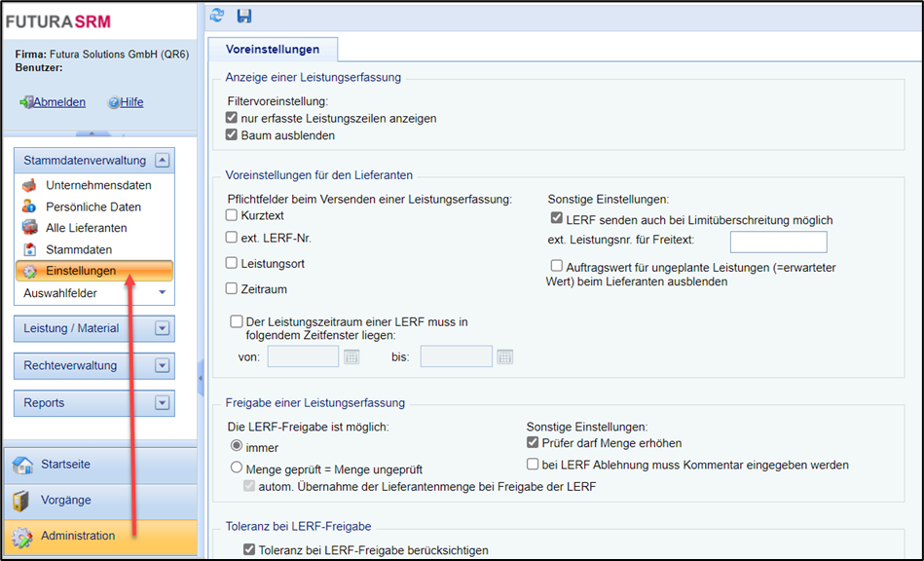Open calendar picker for 'von' date
Screen dimensions: 924x561
351,356
